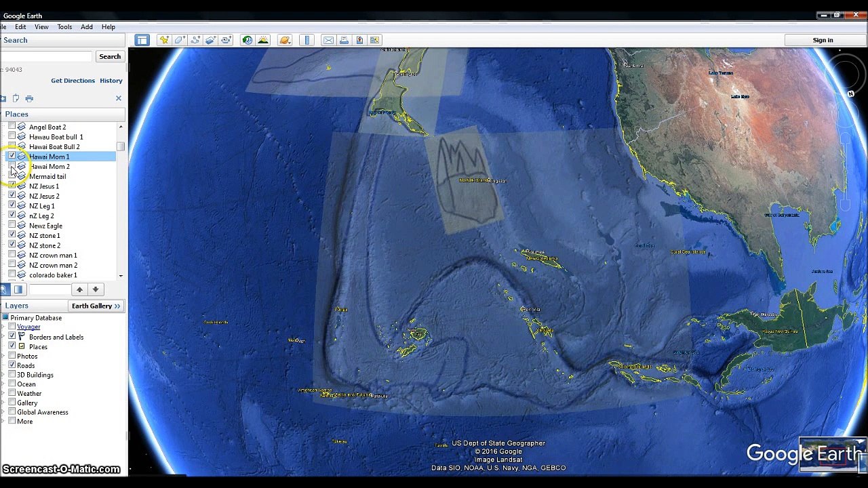Click the Hawai Mom 2 overlay icon

22,167
